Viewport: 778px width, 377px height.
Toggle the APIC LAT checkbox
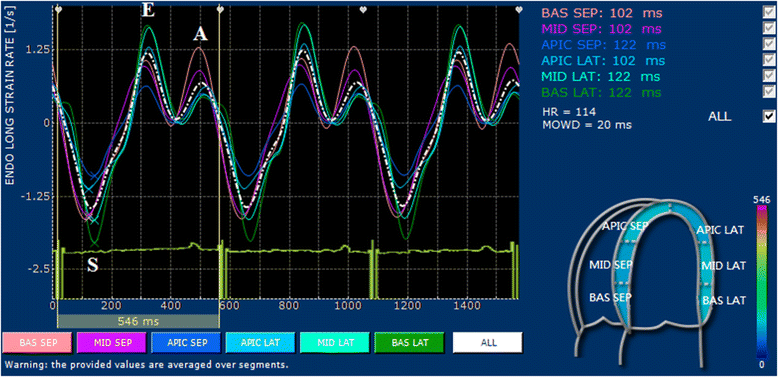(769, 59)
